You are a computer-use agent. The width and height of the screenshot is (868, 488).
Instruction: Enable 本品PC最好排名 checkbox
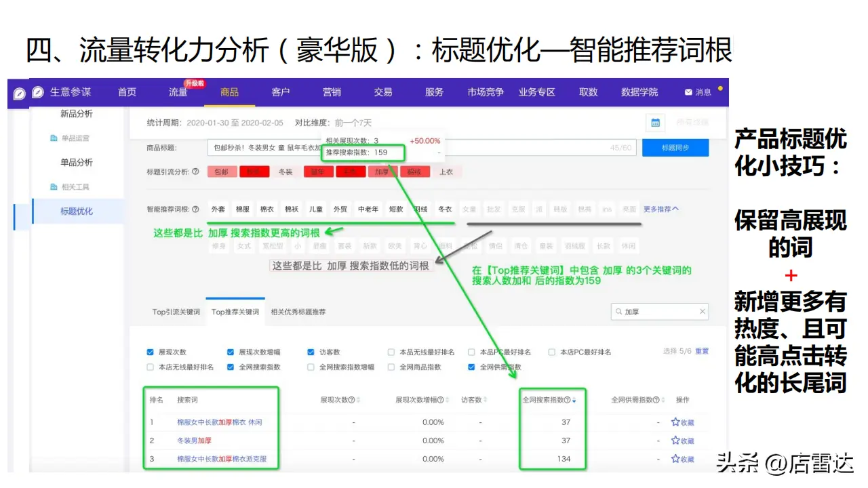click(471, 352)
